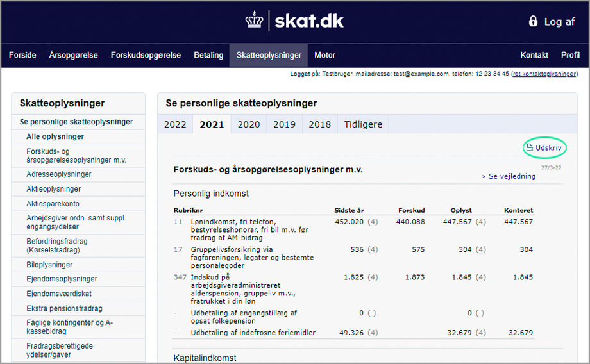
Task: Click the 575 Forskud value
Action: pos(418,249)
